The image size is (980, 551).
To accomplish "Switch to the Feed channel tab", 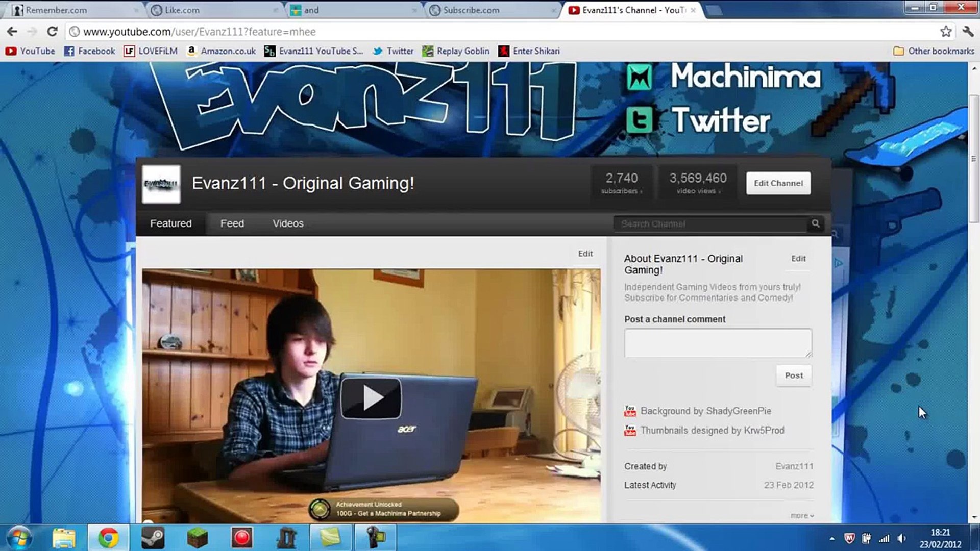I will (232, 223).
